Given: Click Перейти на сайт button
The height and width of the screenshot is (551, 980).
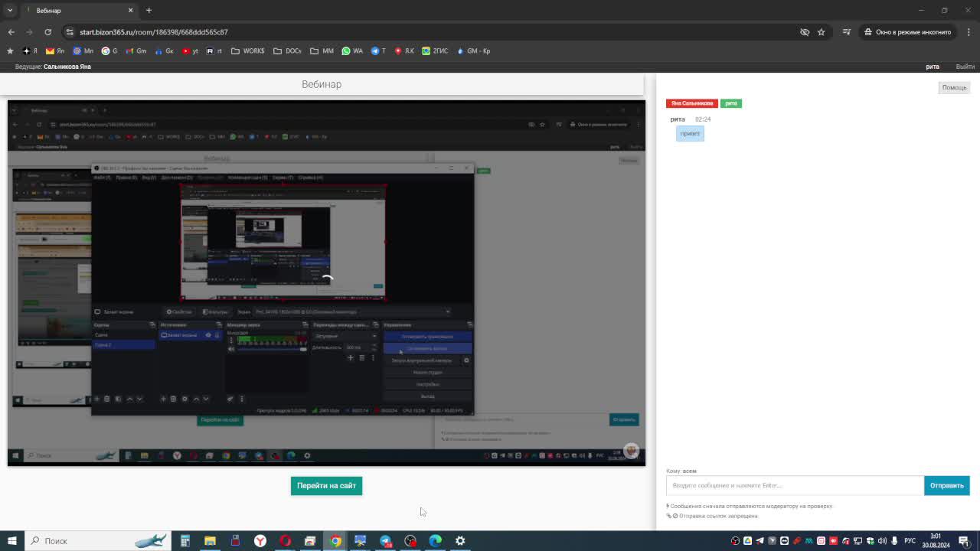Looking at the screenshot, I should click(326, 485).
